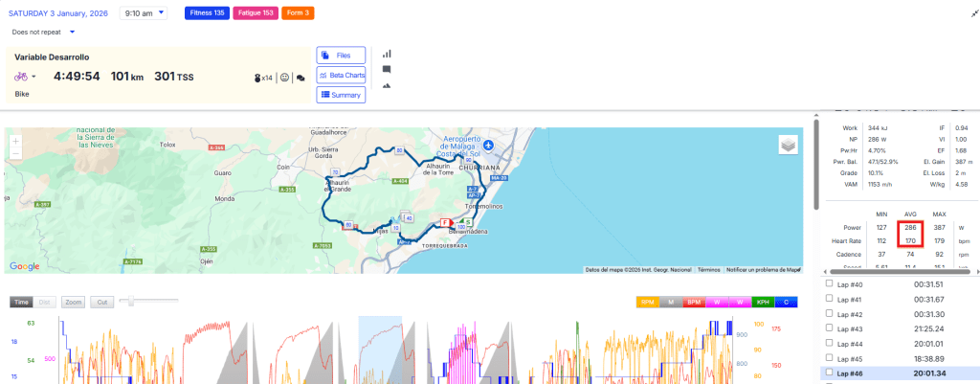Open Beta Charts
The image size is (980, 384).
click(340, 75)
